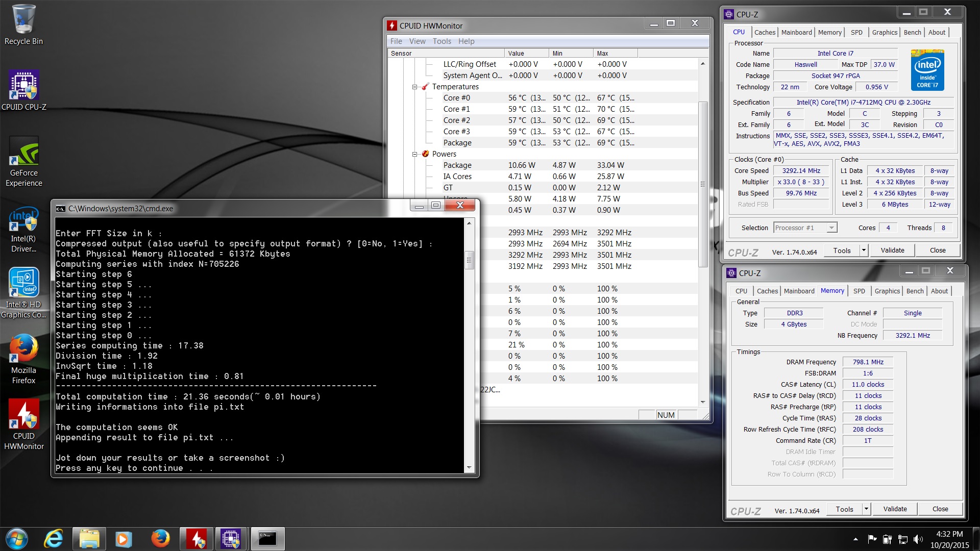The image size is (980, 551).
Task: Click Close button in upper CPU-Z
Action: click(x=938, y=250)
